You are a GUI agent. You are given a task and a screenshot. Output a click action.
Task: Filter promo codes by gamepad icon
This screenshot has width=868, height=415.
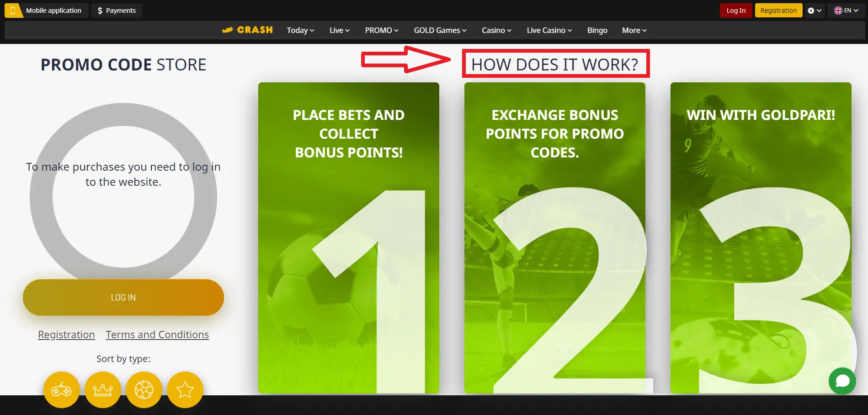pyautogui.click(x=62, y=390)
